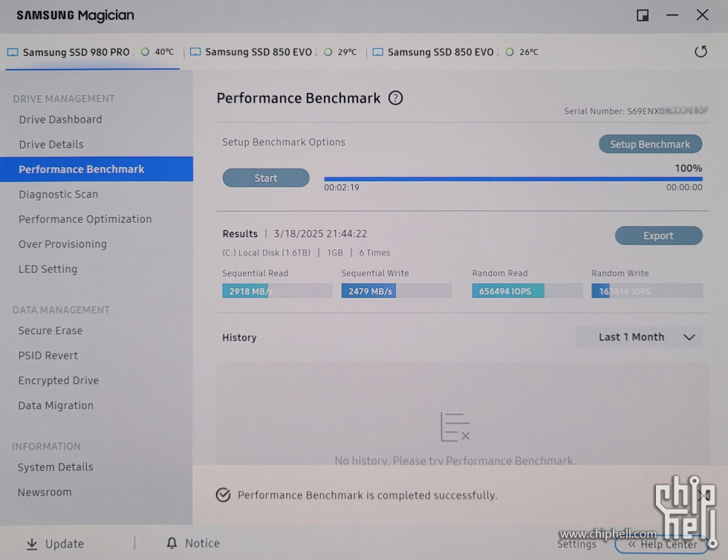This screenshot has width=728, height=560.
Task: Open PSID Revert
Action: [48, 356]
